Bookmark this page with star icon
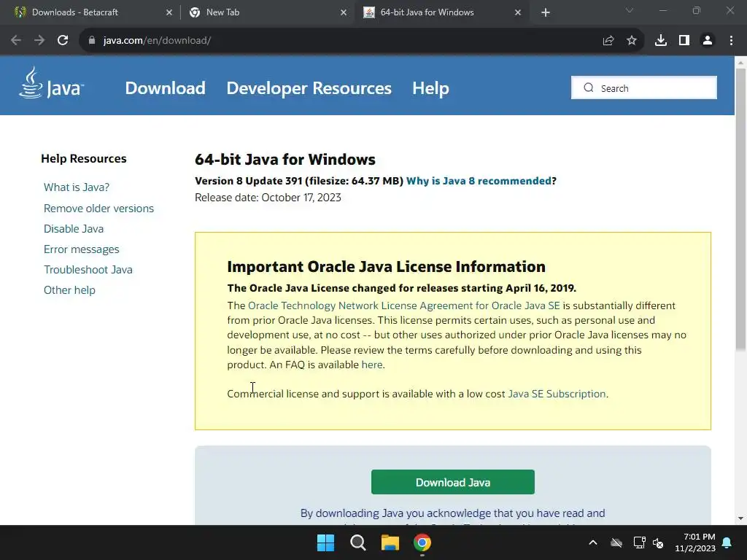This screenshot has height=560, width=747. click(x=632, y=41)
